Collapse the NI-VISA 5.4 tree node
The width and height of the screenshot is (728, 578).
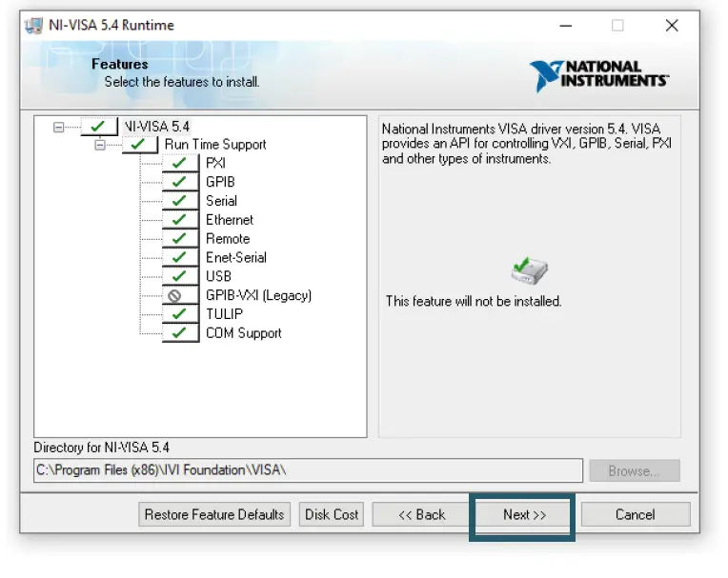(58, 127)
